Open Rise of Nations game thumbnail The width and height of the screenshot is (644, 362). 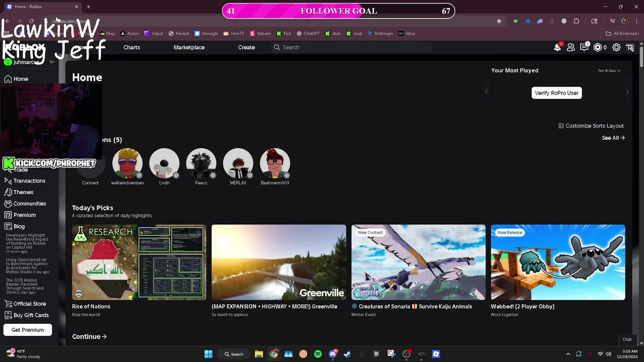[139, 262]
